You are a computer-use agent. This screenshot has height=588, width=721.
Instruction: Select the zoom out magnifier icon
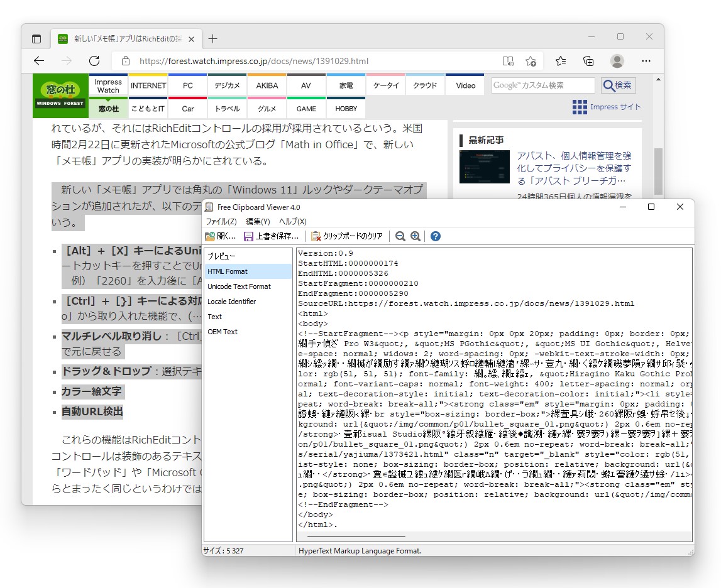pos(400,236)
